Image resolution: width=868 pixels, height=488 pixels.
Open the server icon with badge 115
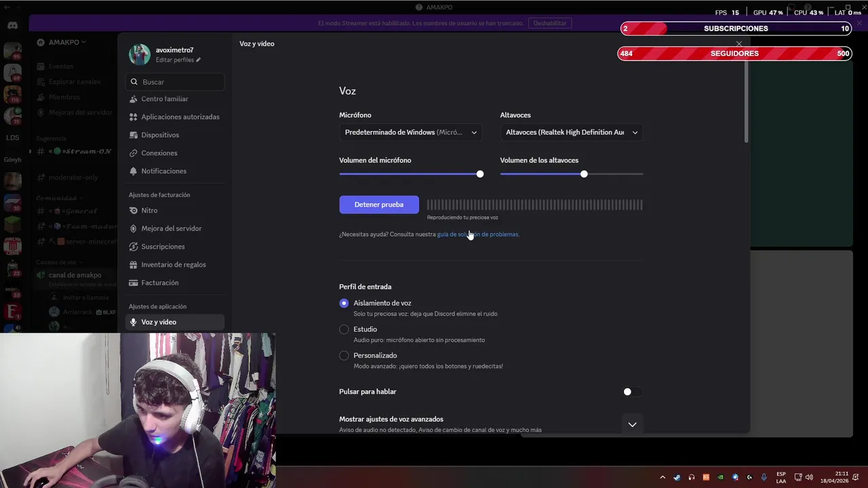[x=12, y=94]
